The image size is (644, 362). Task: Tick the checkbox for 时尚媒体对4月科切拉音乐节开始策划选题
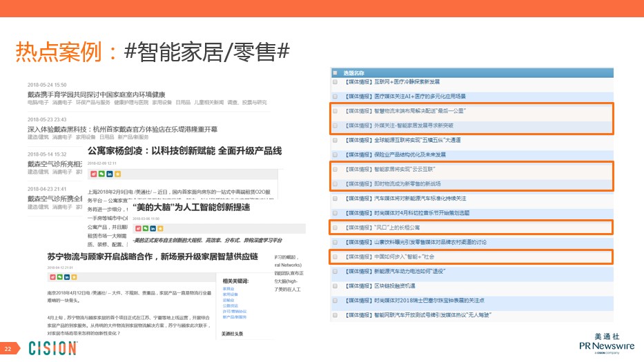pyautogui.click(x=335, y=213)
